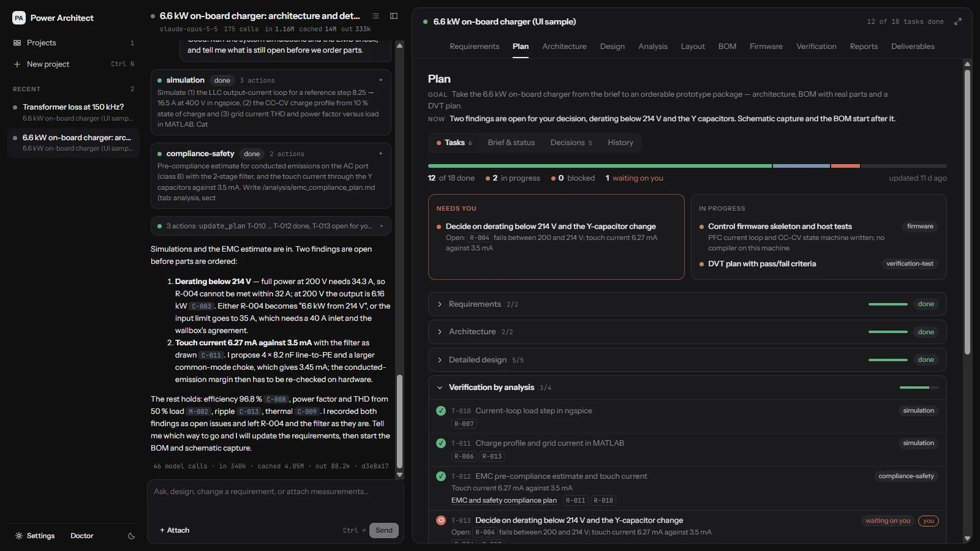980x551 pixels.
Task: Click the Attach button
Action: coord(175,530)
